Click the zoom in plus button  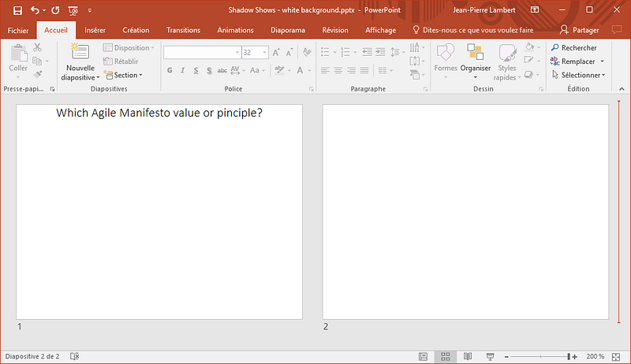pyautogui.click(x=575, y=357)
